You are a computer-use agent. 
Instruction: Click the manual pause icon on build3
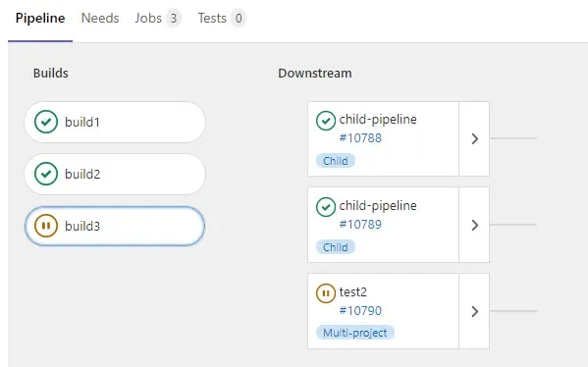pos(46,226)
